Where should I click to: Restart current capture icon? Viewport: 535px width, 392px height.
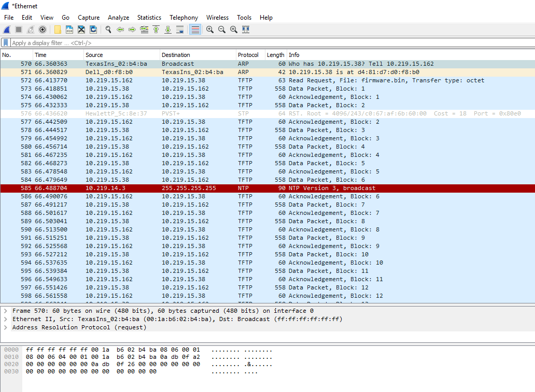tap(31, 30)
